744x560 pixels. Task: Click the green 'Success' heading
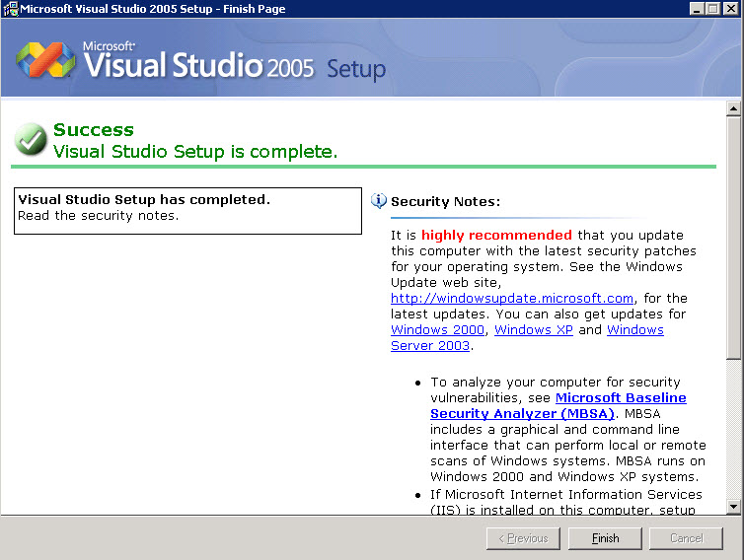click(94, 130)
